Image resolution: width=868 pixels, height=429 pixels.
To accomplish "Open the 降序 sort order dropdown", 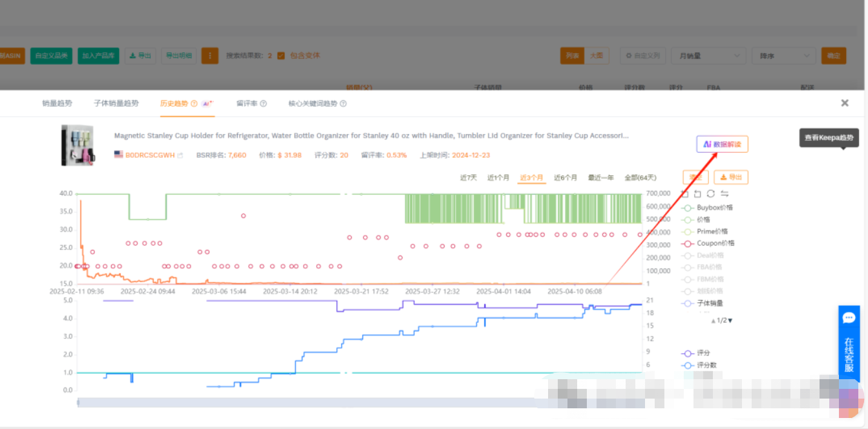I will [783, 56].
